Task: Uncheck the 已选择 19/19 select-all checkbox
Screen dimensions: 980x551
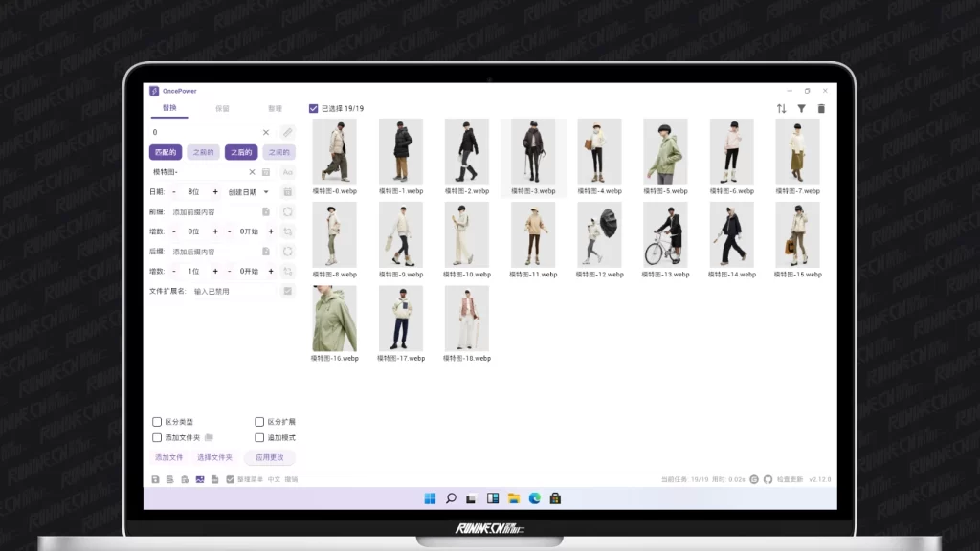Action: pyautogui.click(x=314, y=109)
